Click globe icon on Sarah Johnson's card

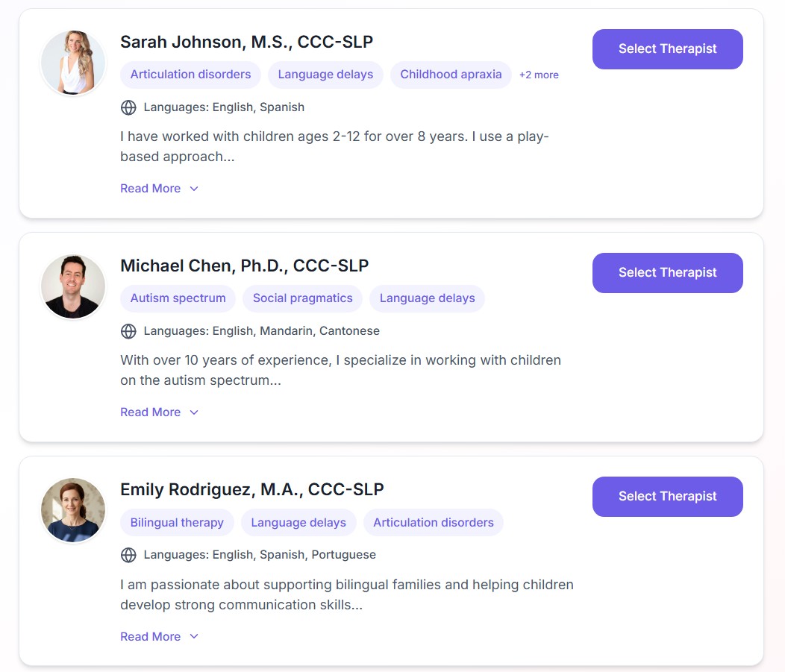128,107
